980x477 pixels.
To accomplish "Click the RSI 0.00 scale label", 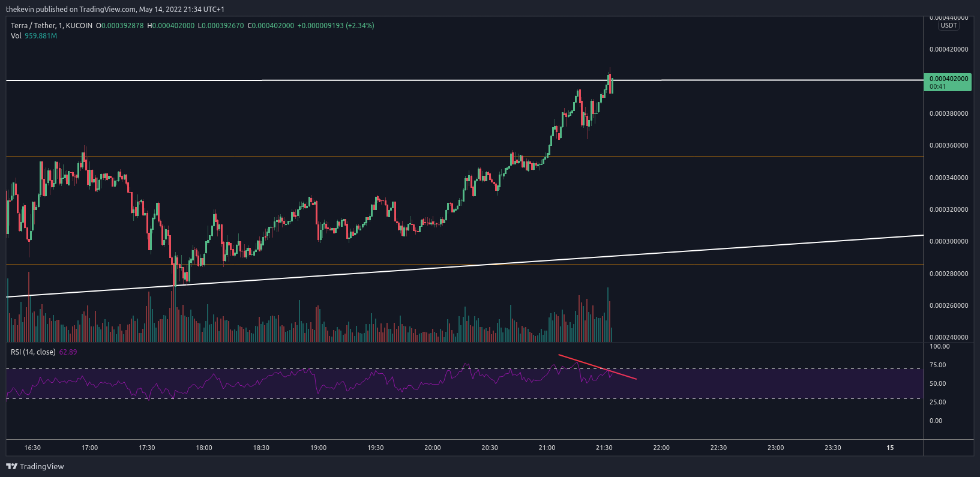I will click(936, 421).
